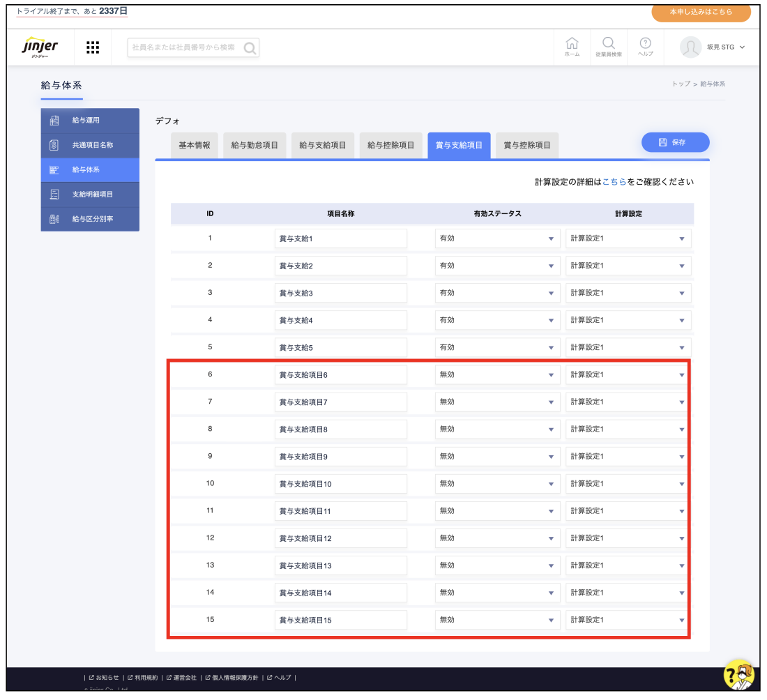The height and width of the screenshot is (700, 767).
Task: Click the jinjer logo
Action: point(40,47)
